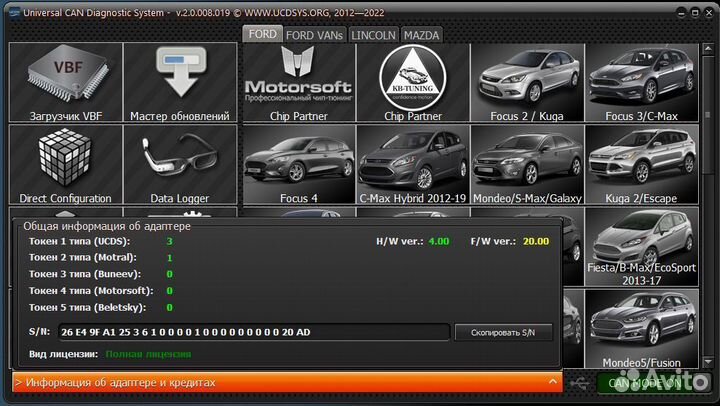Viewport: 720px width, 406px height.
Task: Open the Data Logger glasses icon
Action: tap(180, 158)
